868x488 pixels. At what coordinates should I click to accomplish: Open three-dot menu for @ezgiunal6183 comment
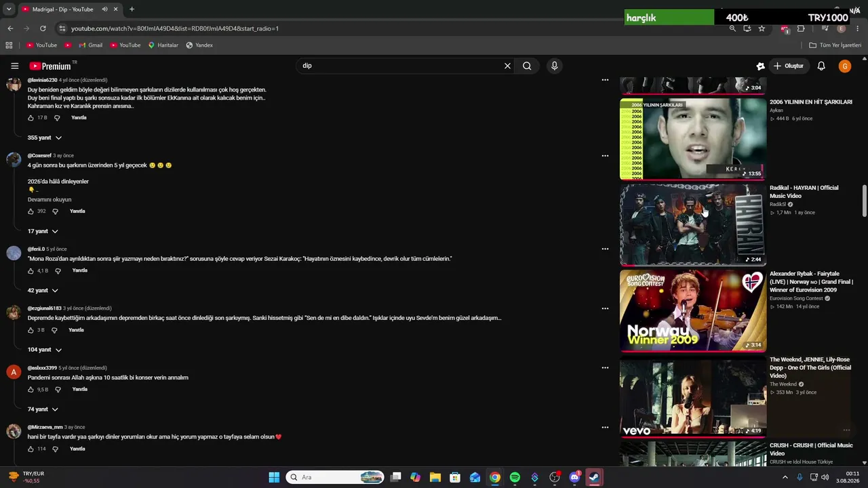click(605, 308)
